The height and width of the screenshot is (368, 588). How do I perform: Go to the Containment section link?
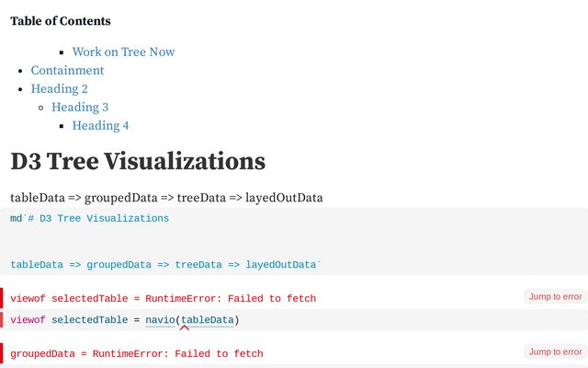pyautogui.click(x=67, y=71)
